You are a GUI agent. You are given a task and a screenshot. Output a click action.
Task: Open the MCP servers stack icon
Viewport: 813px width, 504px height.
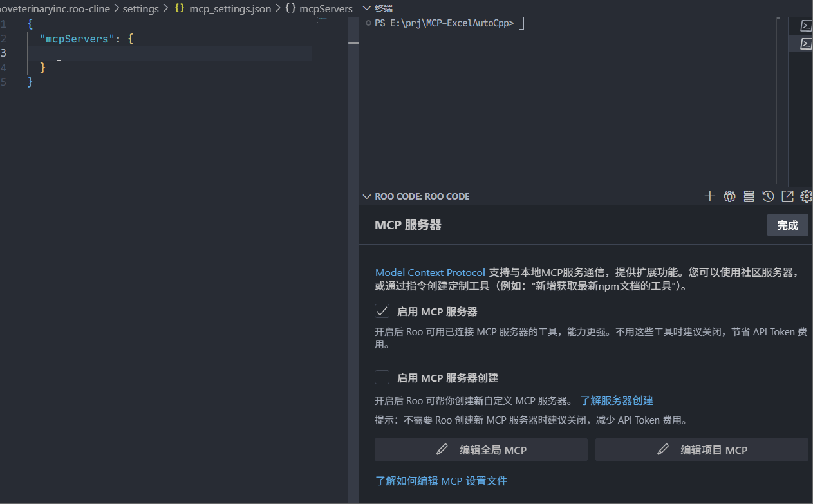click(x=749, y=196)
